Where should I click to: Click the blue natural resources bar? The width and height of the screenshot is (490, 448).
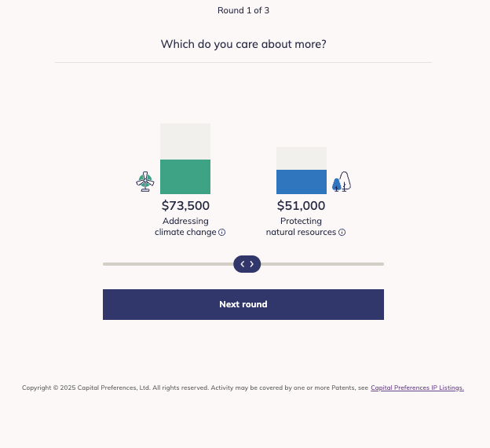coord(302,182)
